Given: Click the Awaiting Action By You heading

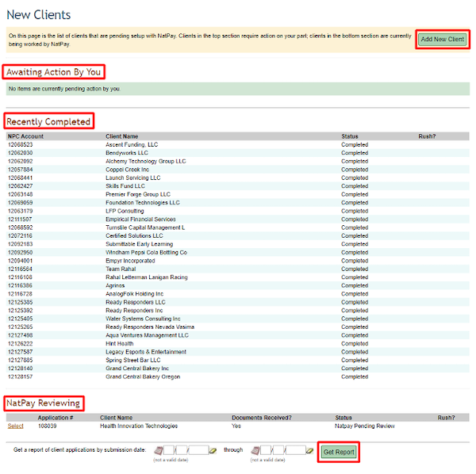Looking at the screenshot, I should pyautogui.click(x=54, y=72).
